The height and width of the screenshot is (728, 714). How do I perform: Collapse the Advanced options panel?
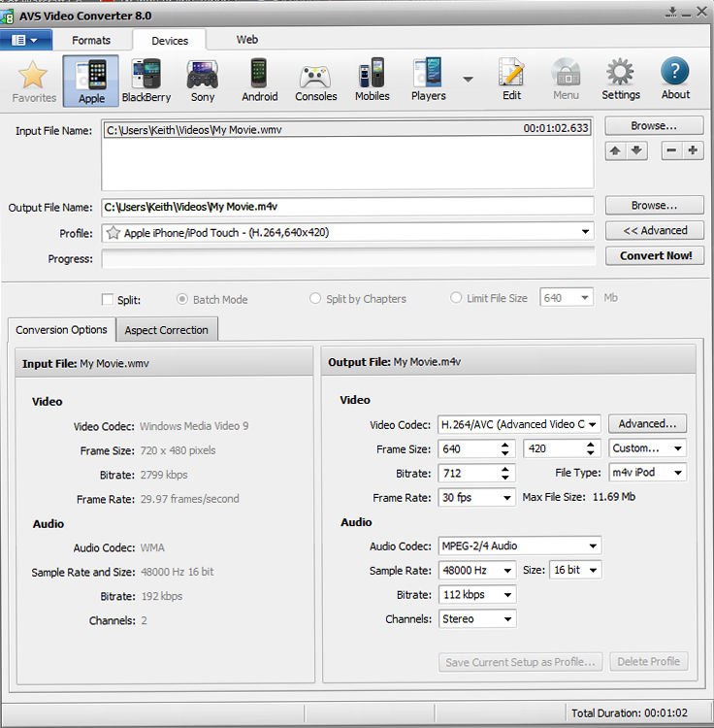click(654, 230)
